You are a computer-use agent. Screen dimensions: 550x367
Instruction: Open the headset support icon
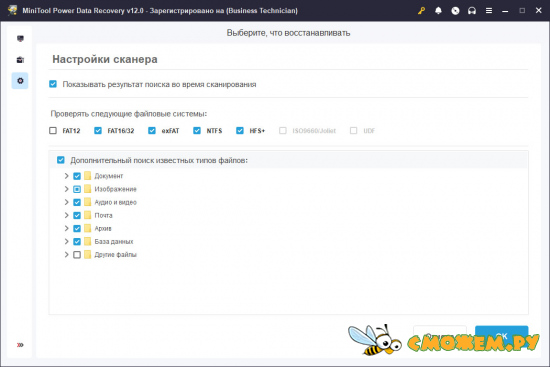click(x=472, y=11)
